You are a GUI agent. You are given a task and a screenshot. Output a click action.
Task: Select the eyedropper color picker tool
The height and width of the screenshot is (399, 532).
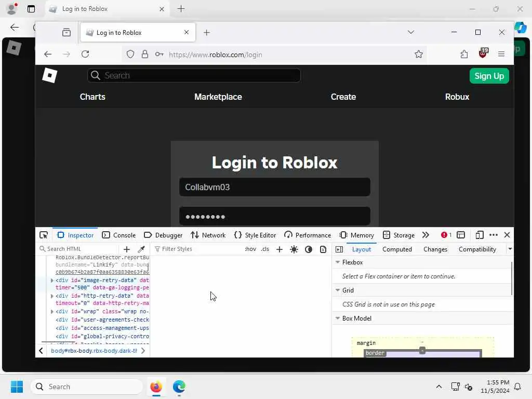click(141, 249)
